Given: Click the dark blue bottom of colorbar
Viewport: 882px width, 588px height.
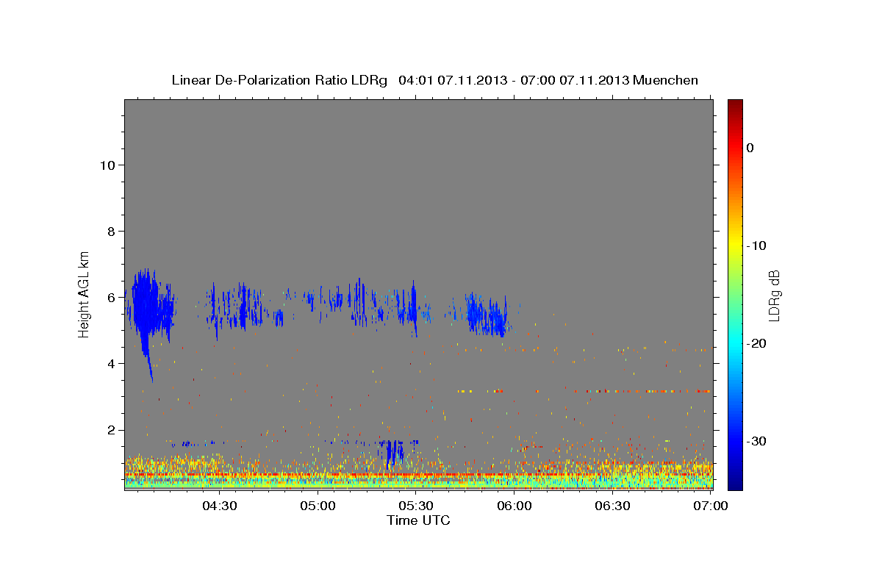Looking at the screenshot, I should click(735, 483).
